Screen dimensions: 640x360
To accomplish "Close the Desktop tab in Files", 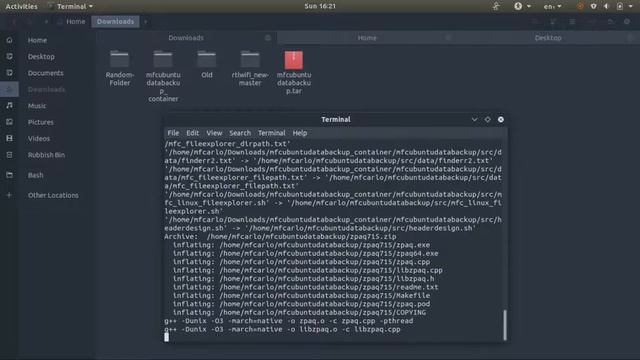I will pyautogui.click(x=630, y=38).
